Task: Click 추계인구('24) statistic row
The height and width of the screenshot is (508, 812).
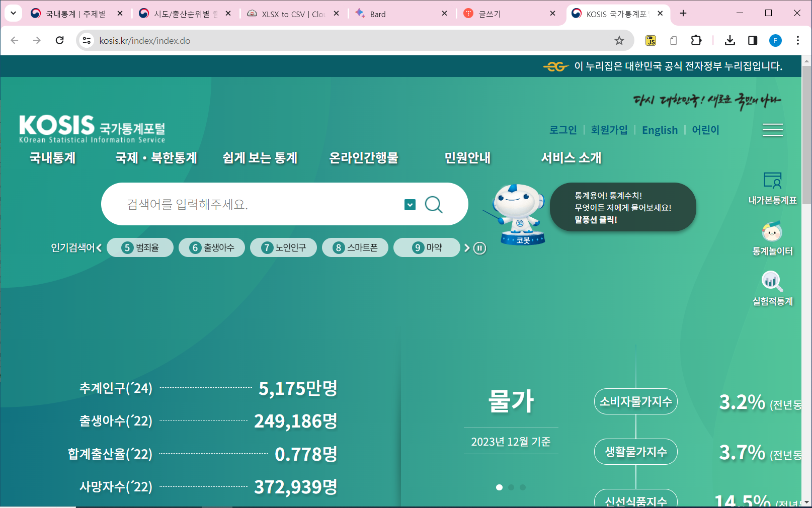Action: [x=208, y=388]
